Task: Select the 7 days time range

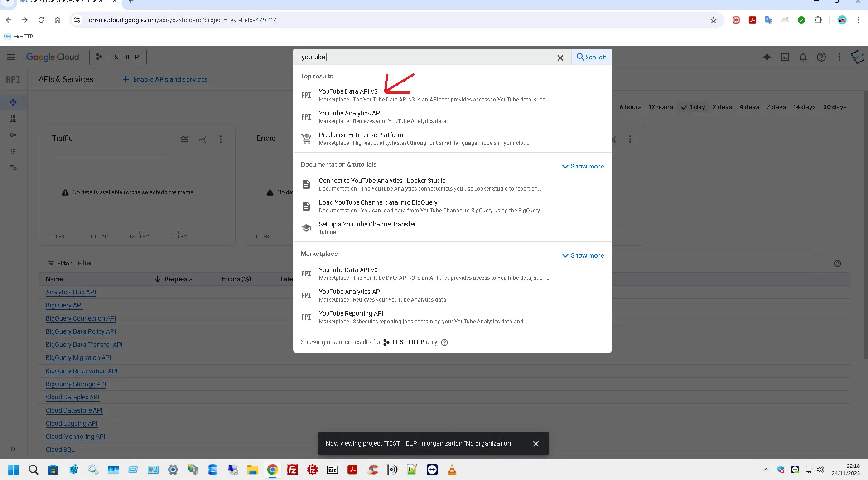Action: 776,107
